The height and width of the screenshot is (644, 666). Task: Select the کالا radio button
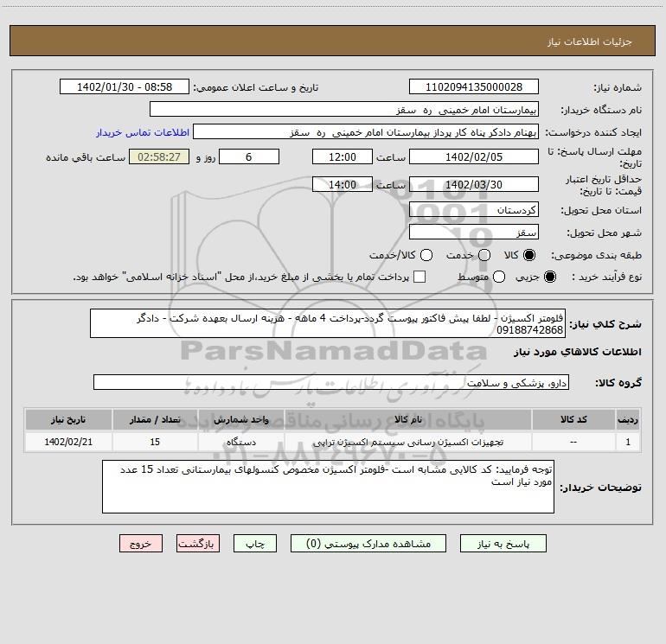point(529,255)
